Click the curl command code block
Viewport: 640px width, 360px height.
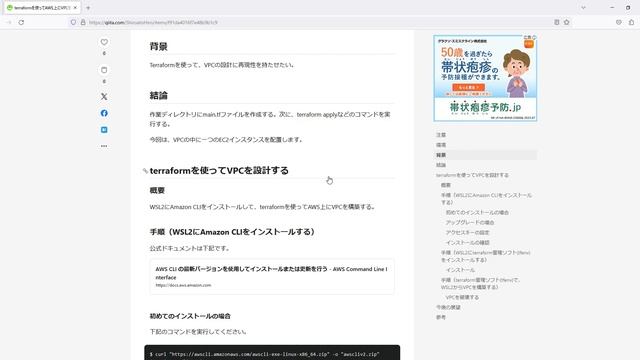pos(272,353)
